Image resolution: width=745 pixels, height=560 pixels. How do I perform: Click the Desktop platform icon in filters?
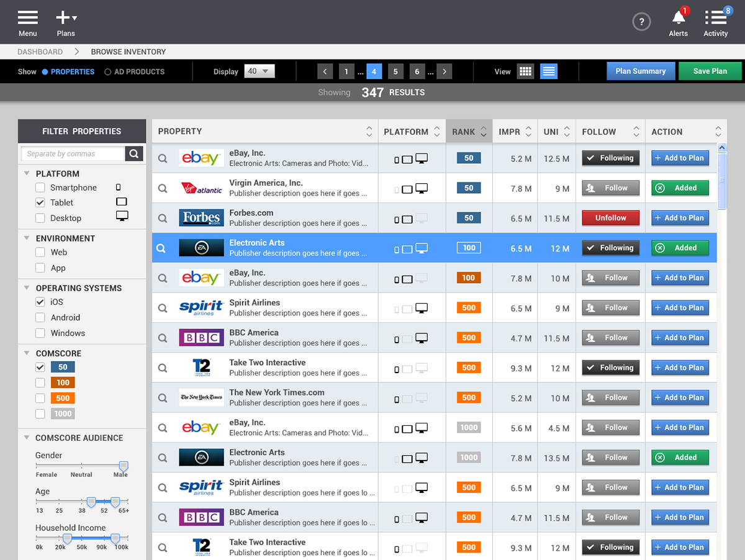pos(122,216)
